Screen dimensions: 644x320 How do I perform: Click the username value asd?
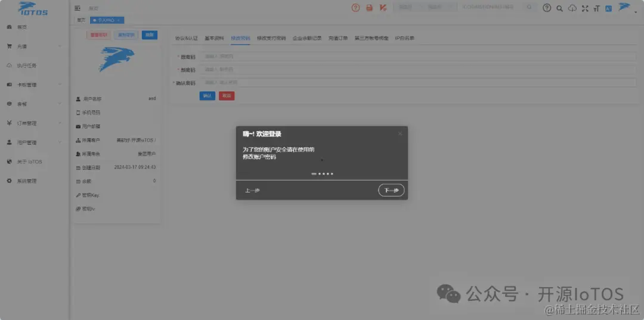(152, 99)
